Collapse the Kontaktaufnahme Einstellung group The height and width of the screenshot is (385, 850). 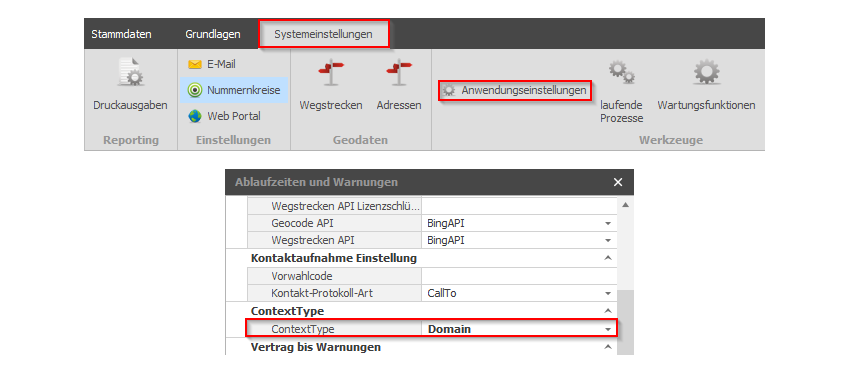(x=608, y=258)
